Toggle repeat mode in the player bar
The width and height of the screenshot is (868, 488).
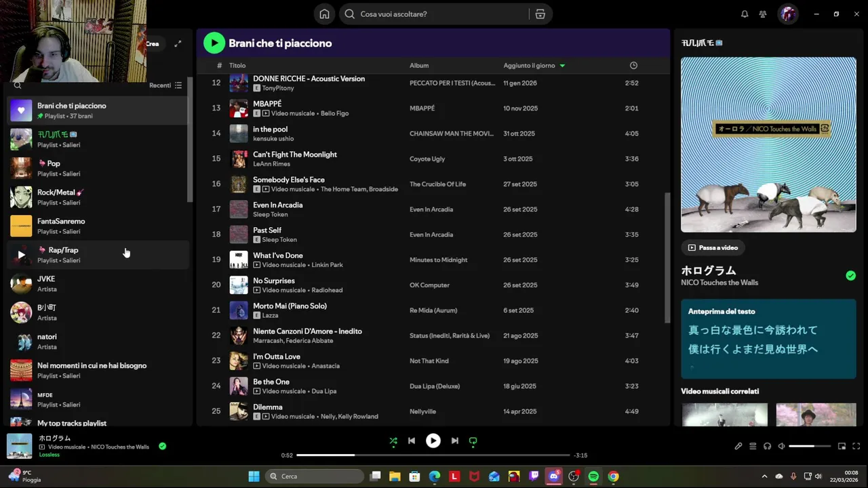[x=473, y=441]
